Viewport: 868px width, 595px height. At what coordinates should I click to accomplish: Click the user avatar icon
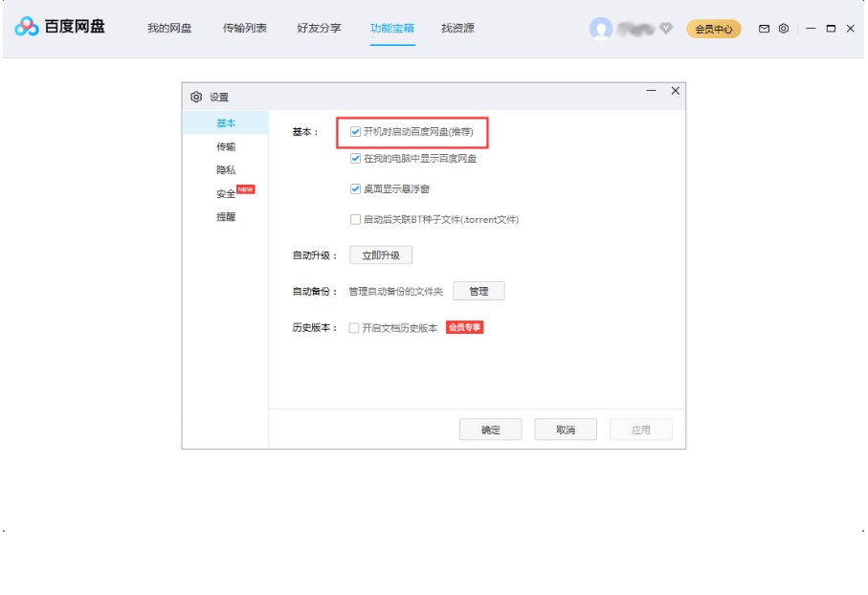click(601, 29)
